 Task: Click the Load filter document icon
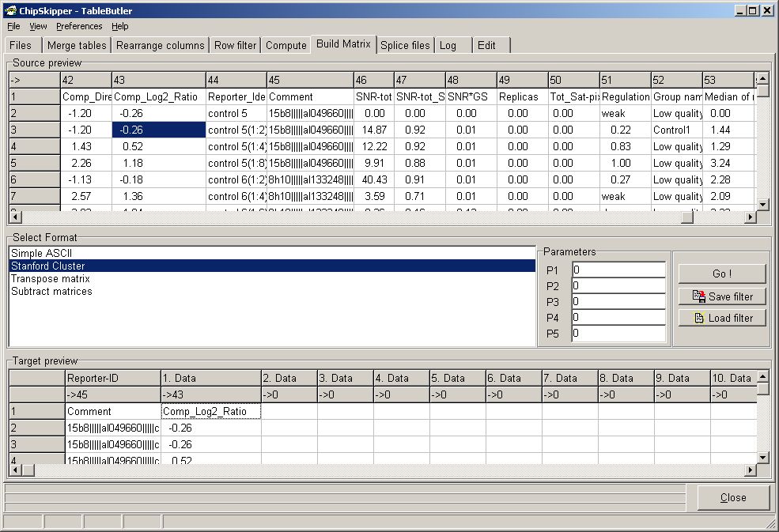click(698, 318)
